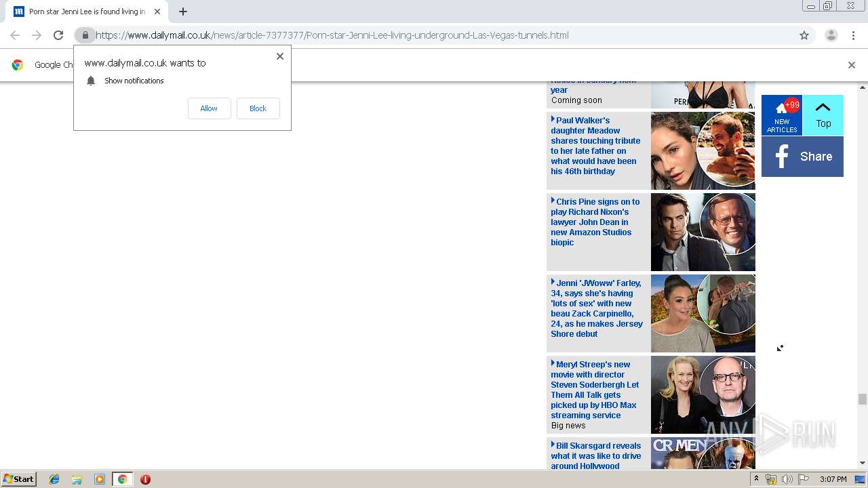Viewport: 868px width, 488px height.
Task: Open a new tab with the plus button
Action: (183, 12)
